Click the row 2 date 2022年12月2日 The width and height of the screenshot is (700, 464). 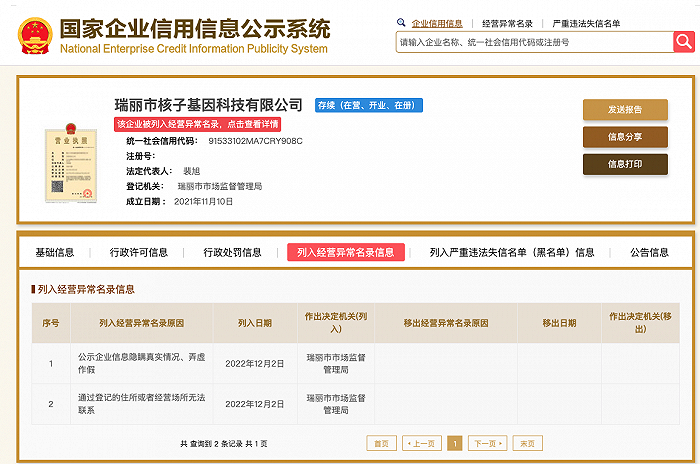point(254,404)
